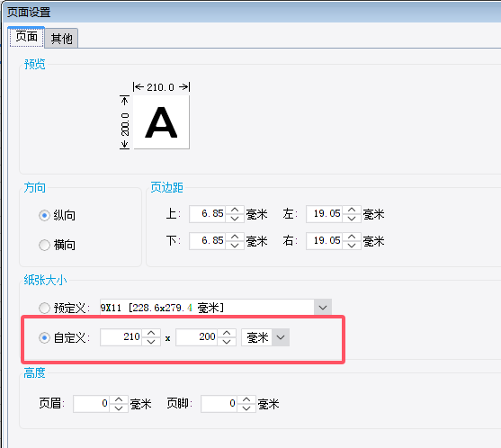Decrease bottom margin with down arrow
The width and height of the screenshot is (501, 448).
click(x=235, y=245)
